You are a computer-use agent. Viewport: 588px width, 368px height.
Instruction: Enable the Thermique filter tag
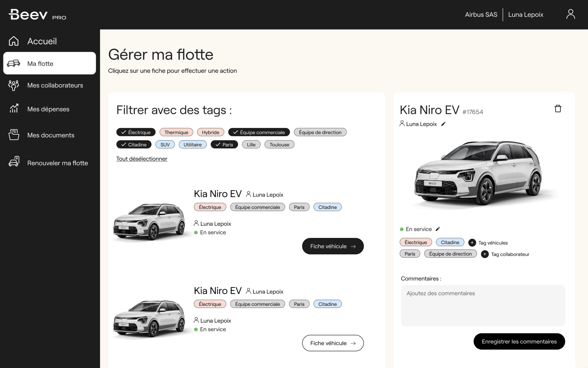176,132
